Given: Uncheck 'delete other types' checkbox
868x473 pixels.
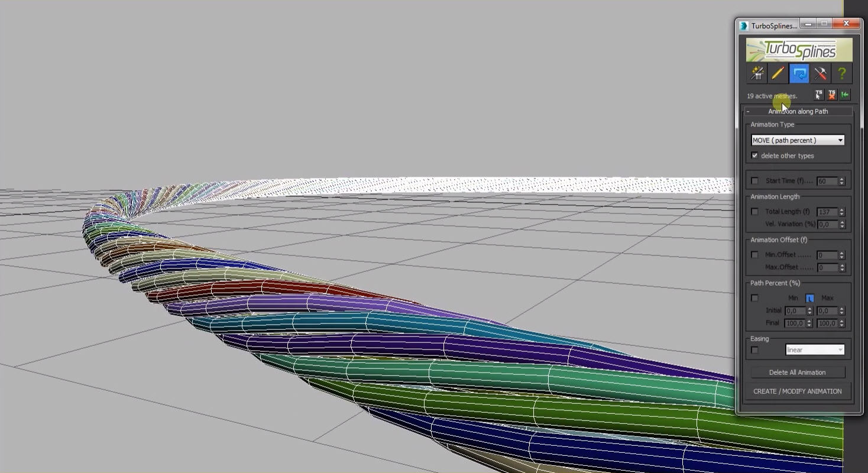Looking at the screenshot, I should (754, 155).
